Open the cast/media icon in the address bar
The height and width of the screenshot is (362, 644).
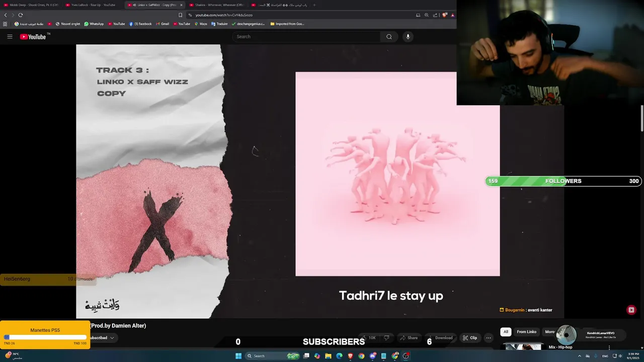(x=418, y=15)
